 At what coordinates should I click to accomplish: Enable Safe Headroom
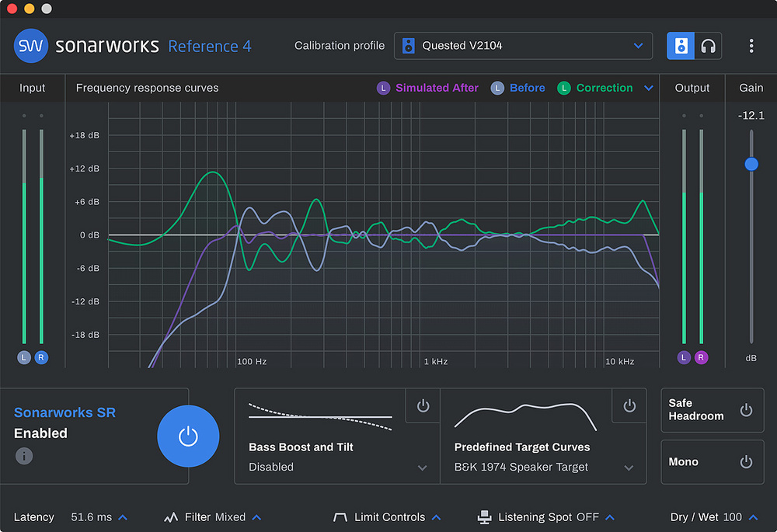(x=746, y=409)
